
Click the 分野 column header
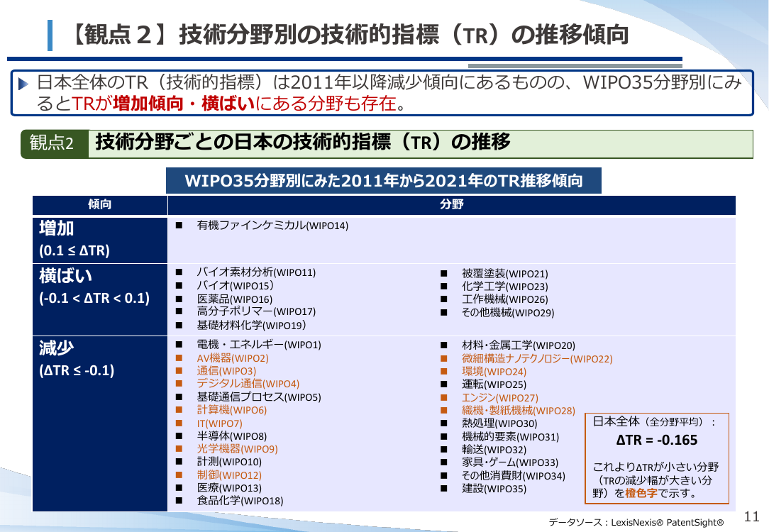point(452,205)
